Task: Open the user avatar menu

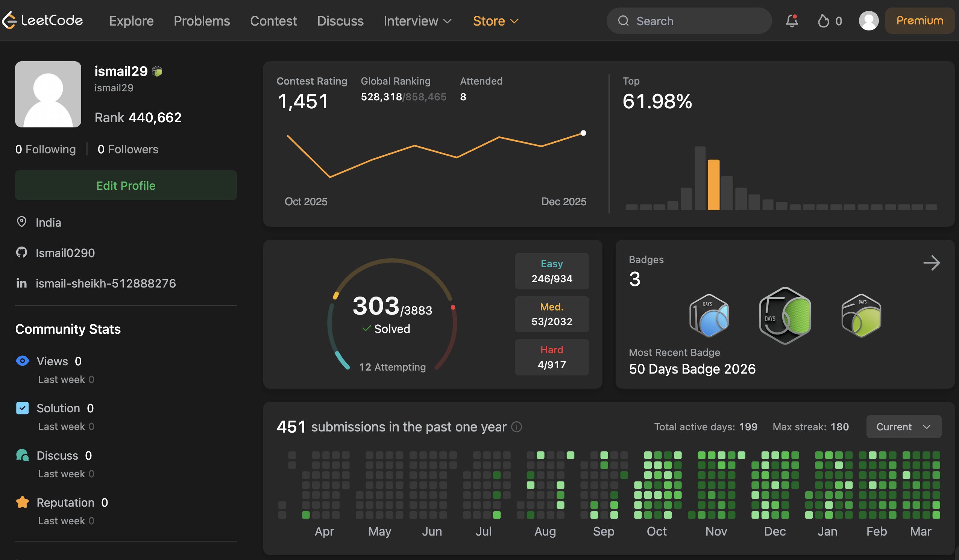Action: [868, 21]
